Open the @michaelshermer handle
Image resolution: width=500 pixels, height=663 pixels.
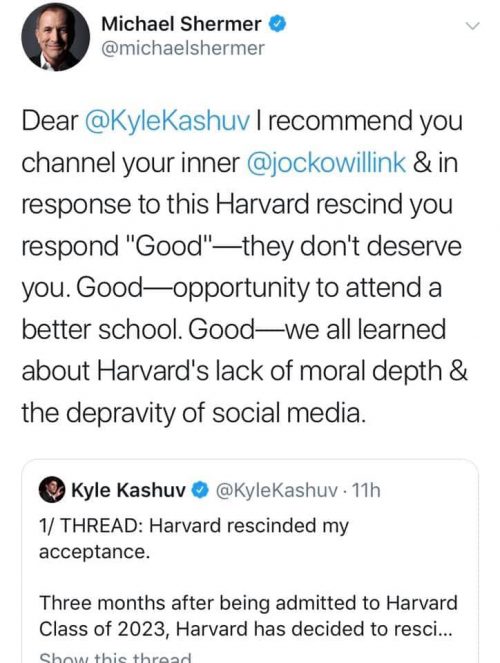coord(183,48)
